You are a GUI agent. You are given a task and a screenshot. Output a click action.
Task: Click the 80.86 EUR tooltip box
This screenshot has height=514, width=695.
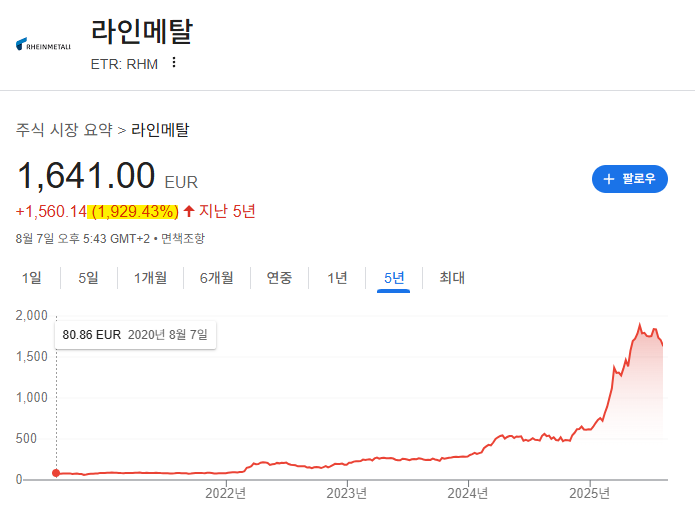(x=135, y=335)
